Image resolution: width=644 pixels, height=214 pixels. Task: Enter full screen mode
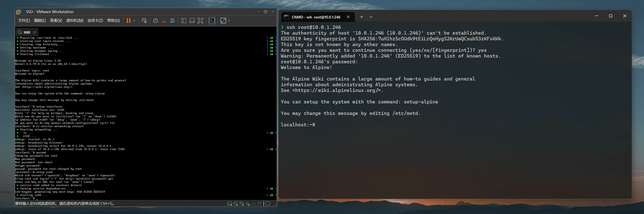201,20
